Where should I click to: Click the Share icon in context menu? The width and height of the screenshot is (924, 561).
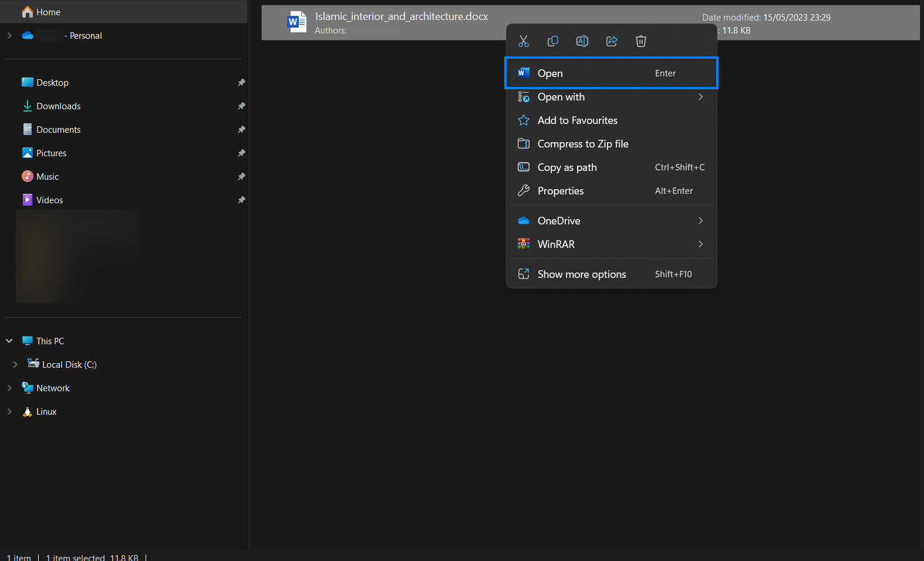612,41
